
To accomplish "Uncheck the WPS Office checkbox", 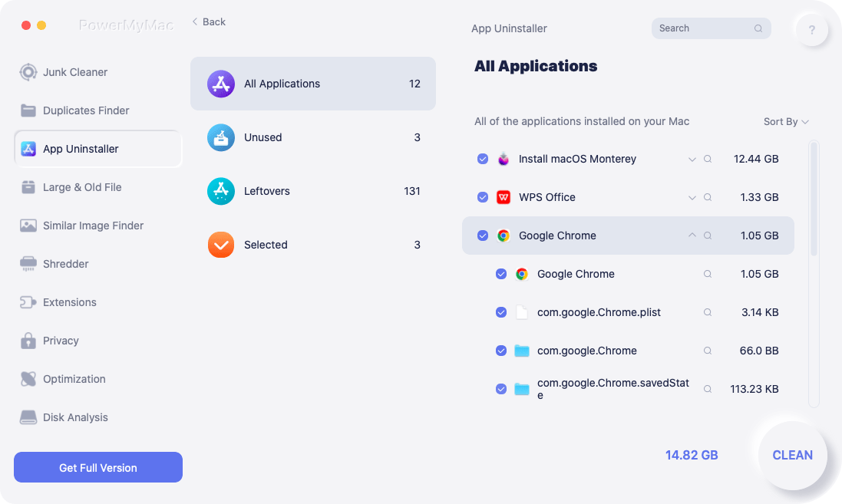I will [x=483, y=197].
